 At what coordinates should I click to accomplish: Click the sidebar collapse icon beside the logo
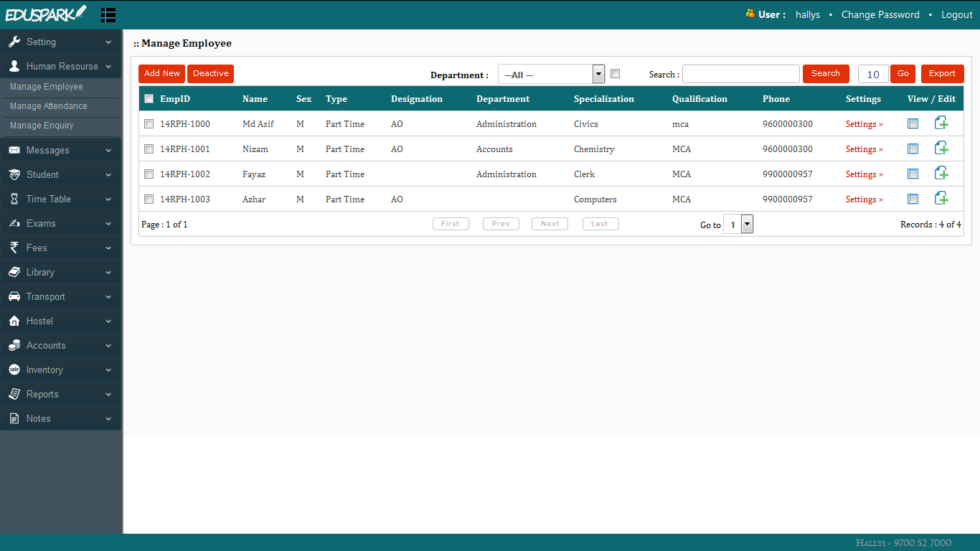click(108, 14)
